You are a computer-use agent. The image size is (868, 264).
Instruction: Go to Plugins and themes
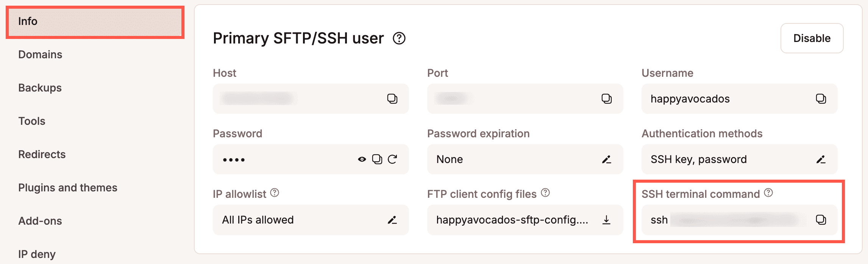(x=68, y=188)
